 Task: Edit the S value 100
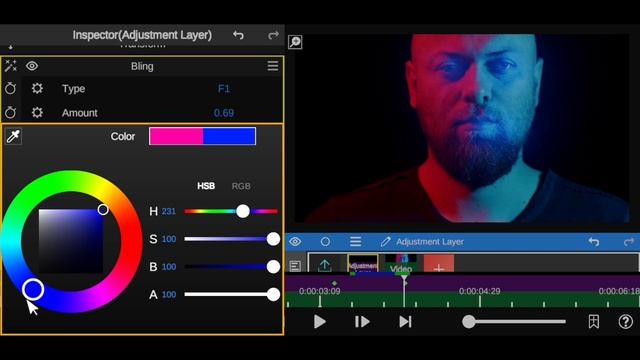169,239
